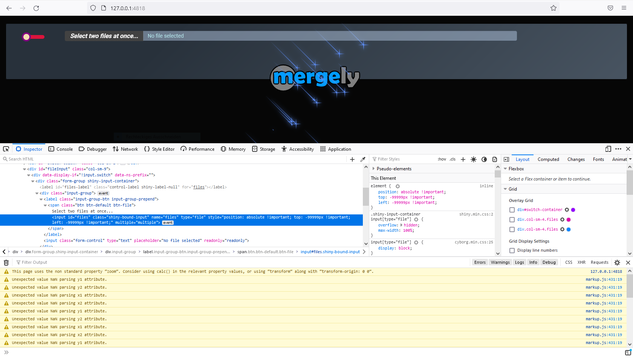
Task: Collapse the Flexbox section
Action: (x=505, y=168)
